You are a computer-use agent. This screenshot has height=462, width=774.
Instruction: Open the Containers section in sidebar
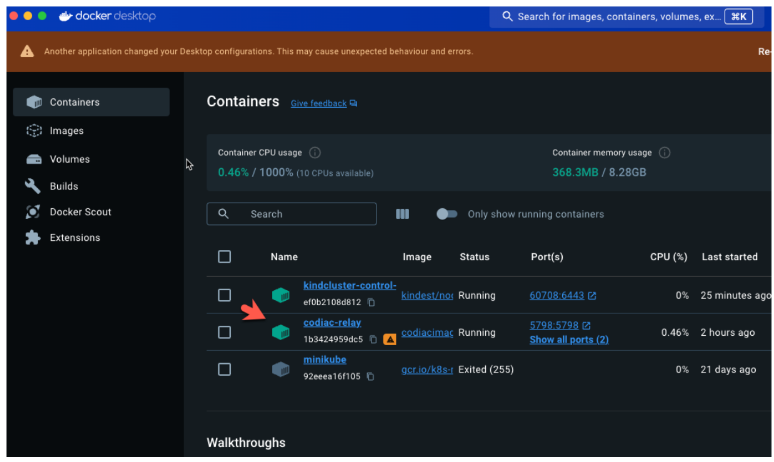click(91, 102)
